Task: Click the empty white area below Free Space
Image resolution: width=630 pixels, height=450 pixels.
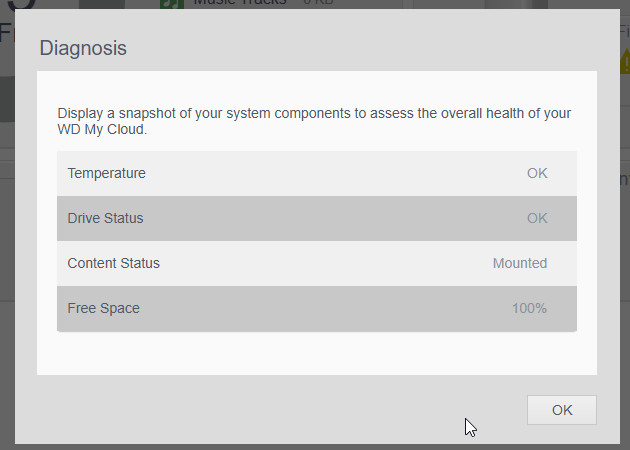Action: [317, 353]
